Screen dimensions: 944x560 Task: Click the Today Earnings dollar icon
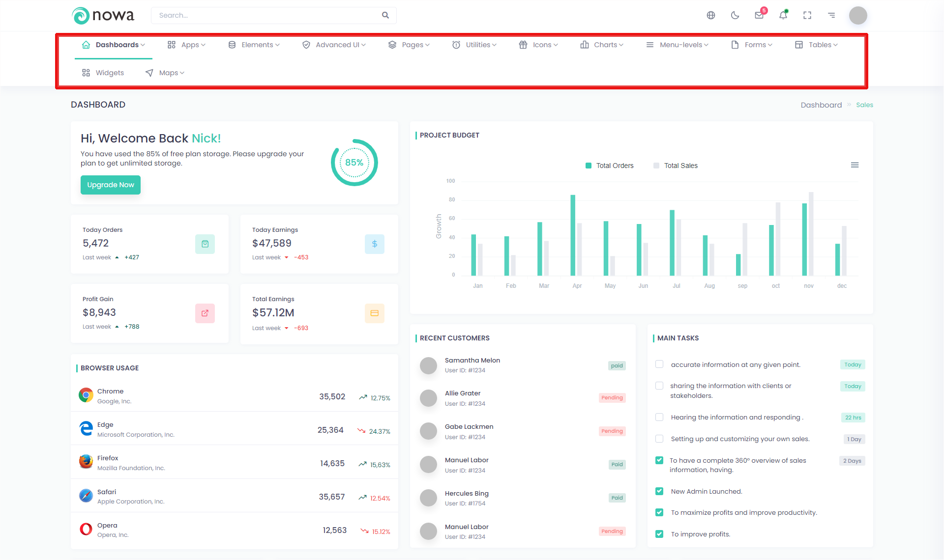[x=374, y=244]
